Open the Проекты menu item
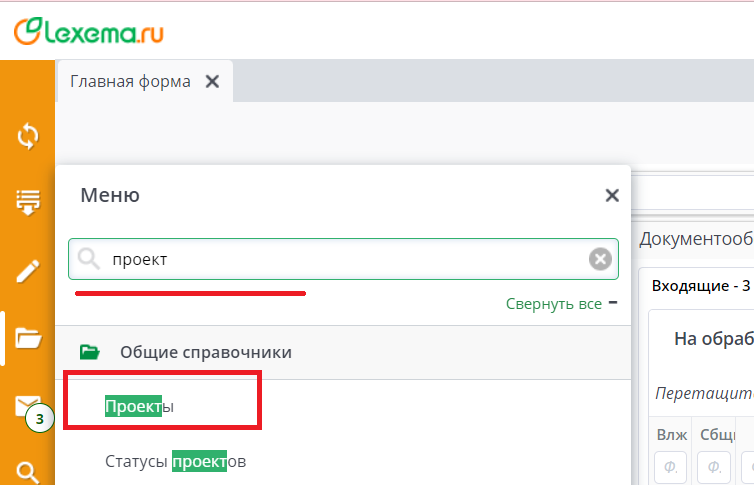 (x=139, y=406)
